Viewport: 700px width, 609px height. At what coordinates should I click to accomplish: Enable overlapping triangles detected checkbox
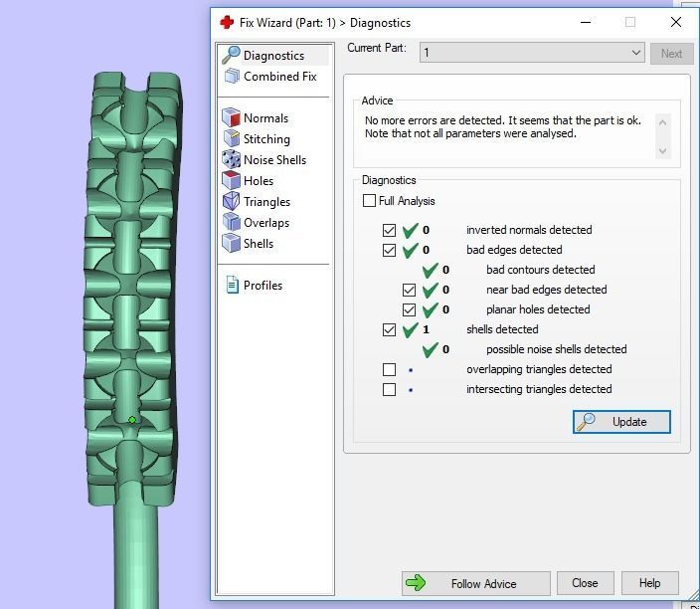(x=390, y=369)
